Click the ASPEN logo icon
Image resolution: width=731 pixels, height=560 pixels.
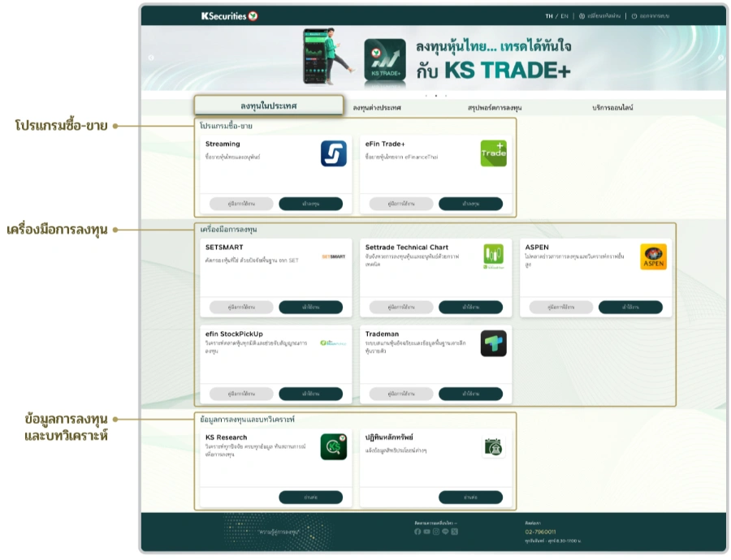tap(653, 256)
